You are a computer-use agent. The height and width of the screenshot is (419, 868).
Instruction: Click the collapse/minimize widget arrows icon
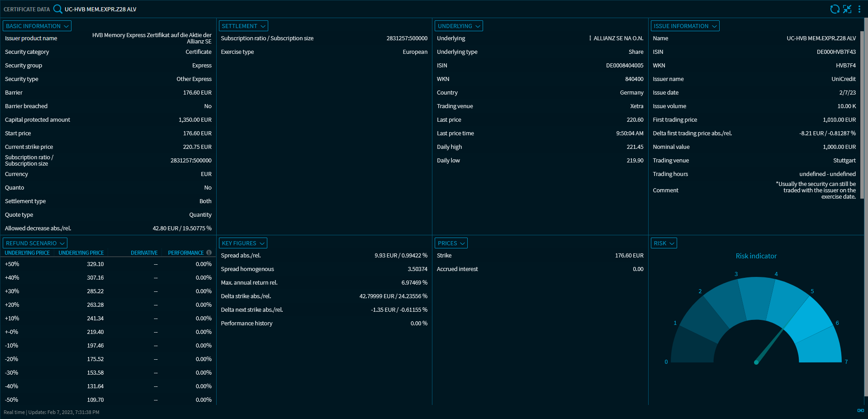coord(847,9)
